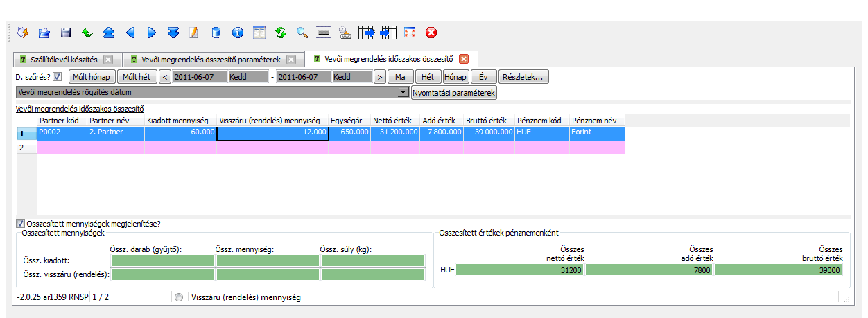Click the save floppy disk icon
This screenshot has height=318, width=868.
click(x=66, y=32)
